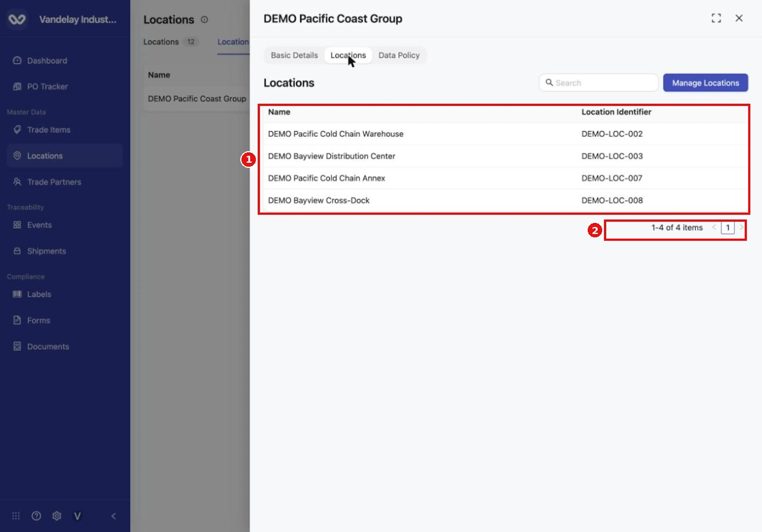The image size is (762, 532).
Task: Collapse the sidebar with the chevron
Action: point(114,516)
